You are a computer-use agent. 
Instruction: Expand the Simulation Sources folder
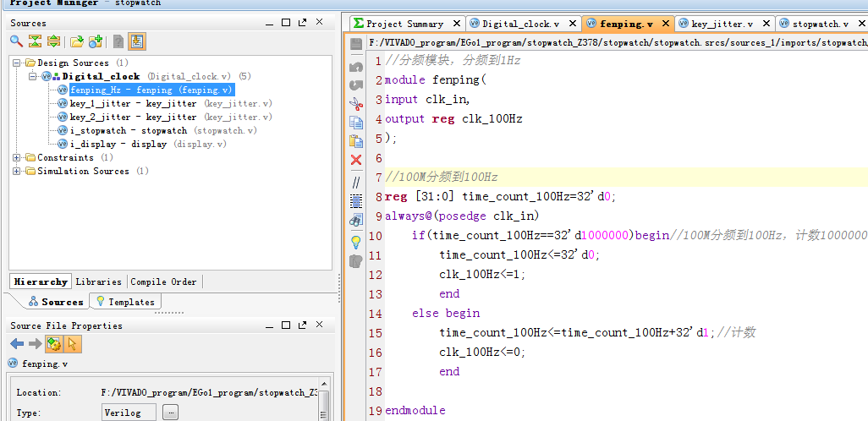click(x=18, y=171)
